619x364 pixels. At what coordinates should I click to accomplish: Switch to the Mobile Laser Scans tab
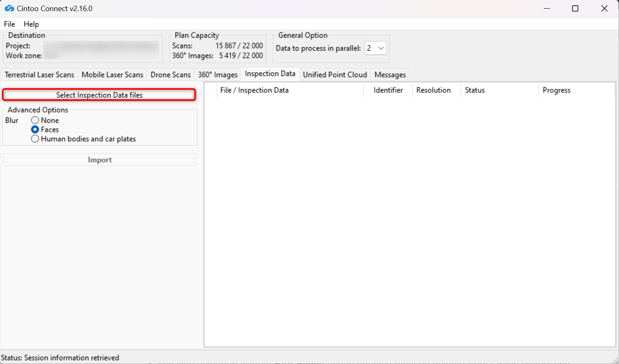pos(112,75)
